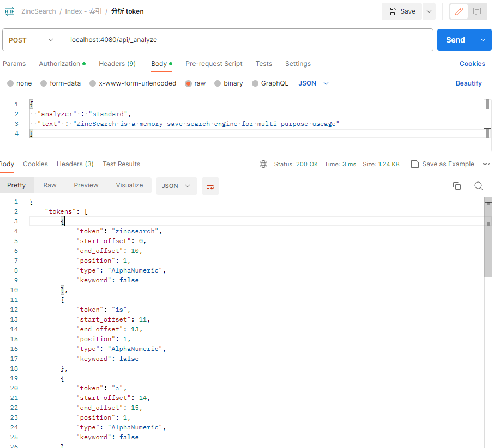This screenshot has width=500, height=448.
Task: Switch response view to Pretty
Action: tap(16, 185)
